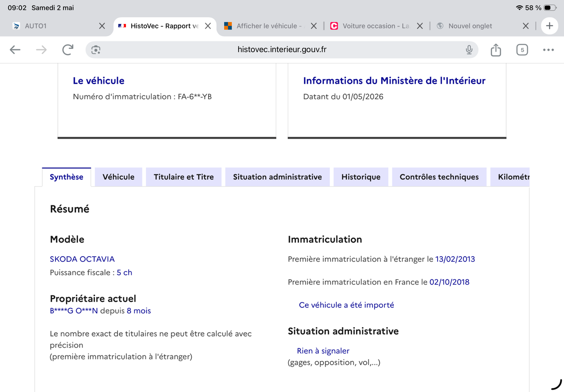Open the Contrôles techniques tab

point(439,177)
